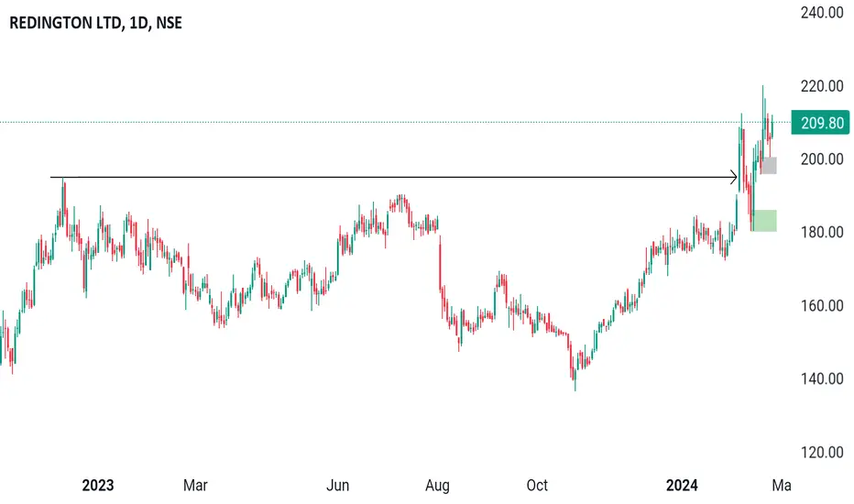Click the 2023 label on time axis

click(98, 485)
